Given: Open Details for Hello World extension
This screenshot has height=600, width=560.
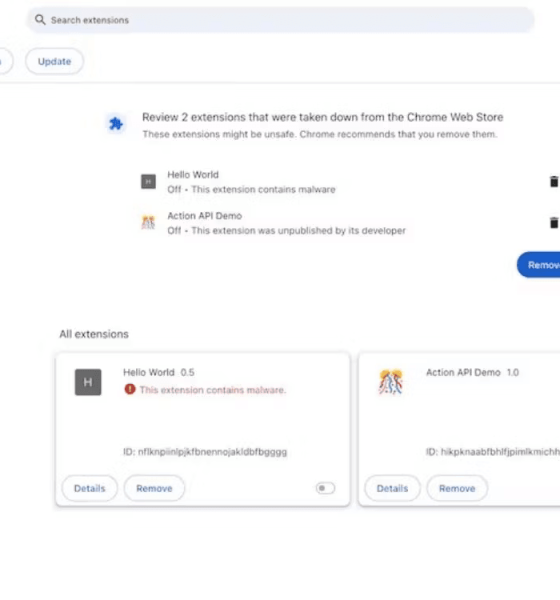Looking at the screenshot, I should [x=90, y=488].
